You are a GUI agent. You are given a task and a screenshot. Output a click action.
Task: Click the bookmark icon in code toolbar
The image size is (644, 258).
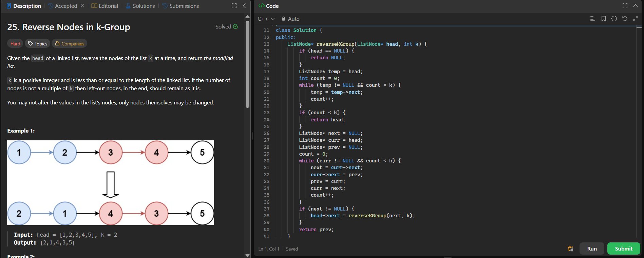[604, 19]
